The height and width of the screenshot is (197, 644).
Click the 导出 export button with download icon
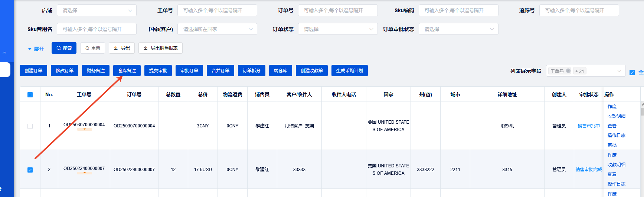click(122, 48)
